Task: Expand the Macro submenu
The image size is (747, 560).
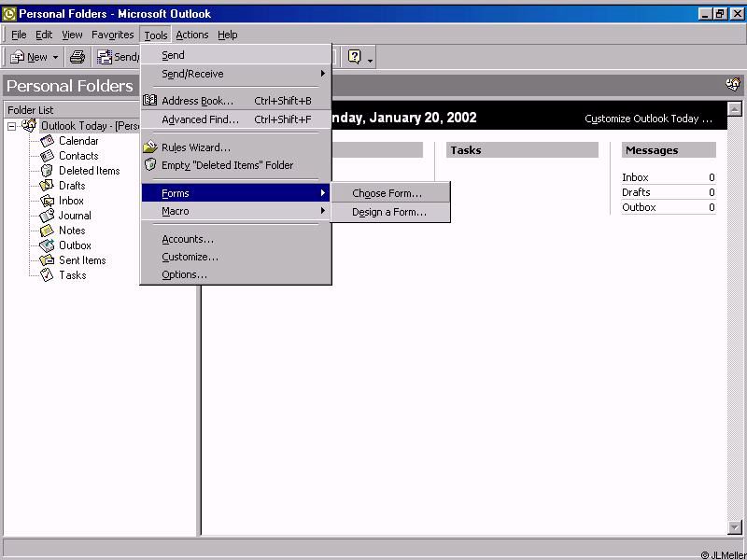Action: pyautogui.click(x=235, y=211)
